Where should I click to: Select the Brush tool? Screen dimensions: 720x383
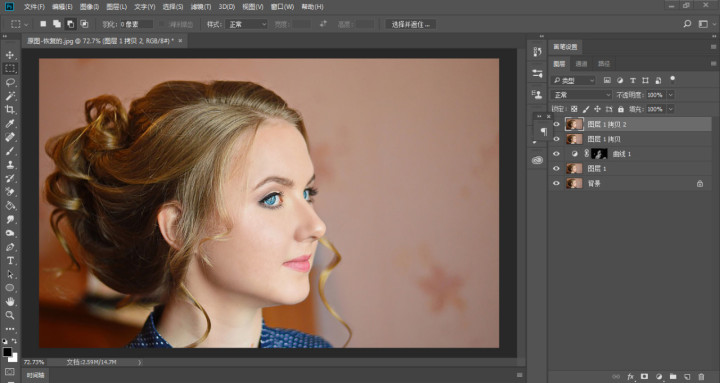(x=10, y=151)
